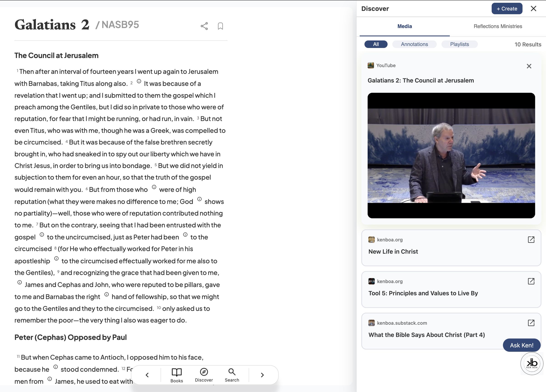The height and width of the screenshot is (392, 546).
Task: Open footnote icon after 'gospel' in verse 7
Action: coord(42,235)
